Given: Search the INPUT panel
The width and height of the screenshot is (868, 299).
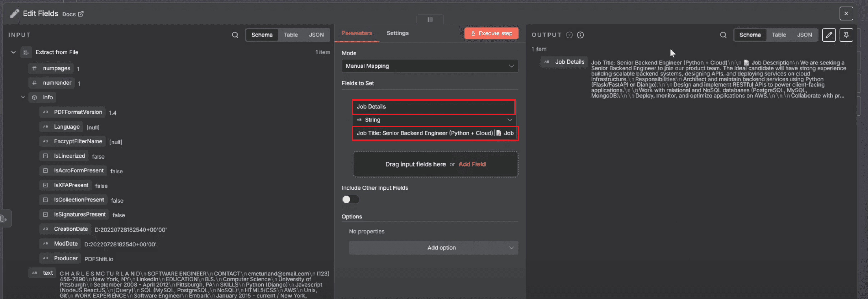Looking at the screenshot, I should [x=235, y=35].
